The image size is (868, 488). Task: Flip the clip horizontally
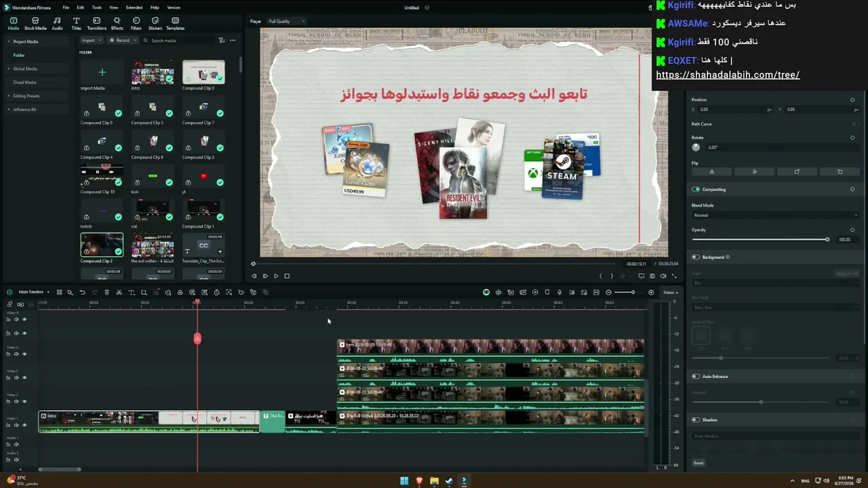click(711, 172)
